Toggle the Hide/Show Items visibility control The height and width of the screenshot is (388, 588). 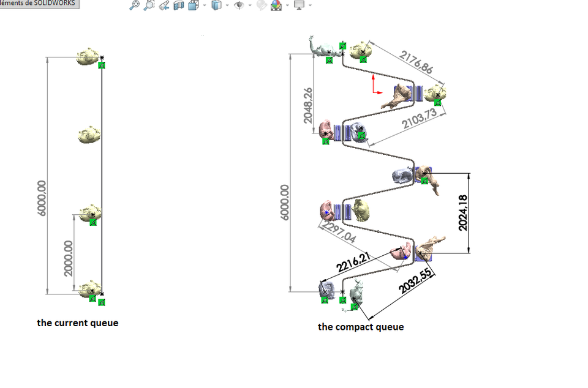coord(240,6)
